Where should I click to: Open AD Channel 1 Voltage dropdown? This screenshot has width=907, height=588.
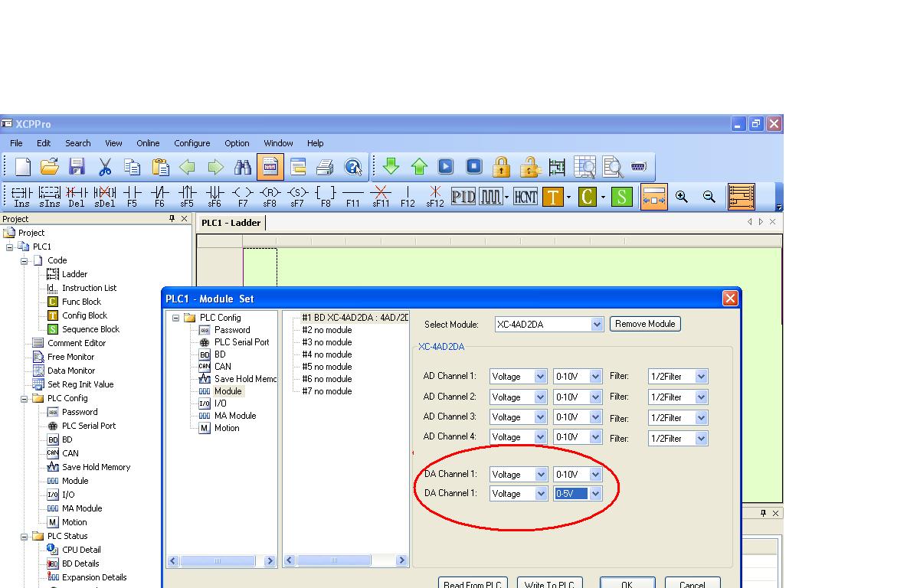(x=540, y=377)
